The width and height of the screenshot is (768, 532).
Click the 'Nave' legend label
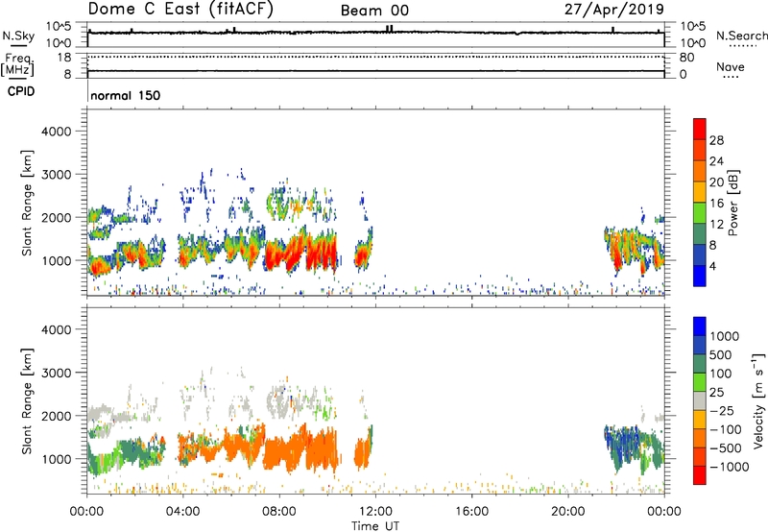tap(730, 66)
